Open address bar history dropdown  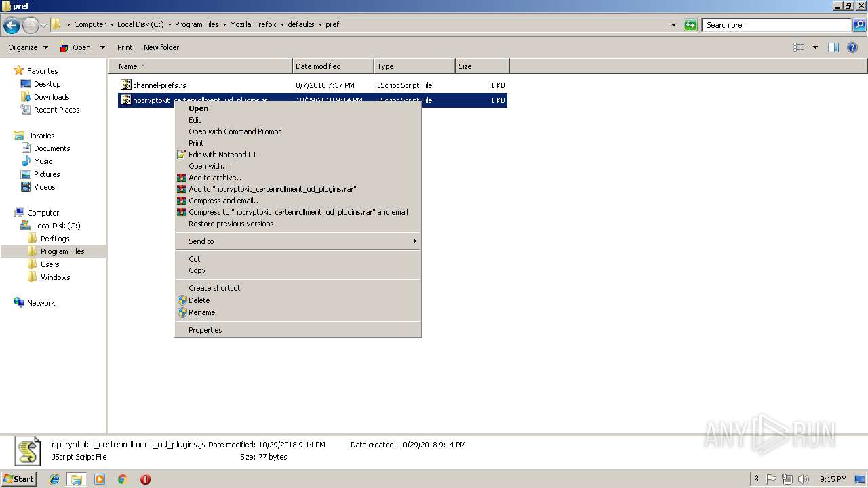coord(673,25)
